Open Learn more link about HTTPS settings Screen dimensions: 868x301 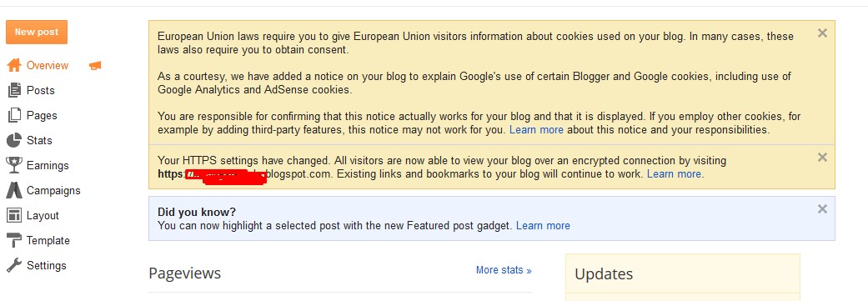[674, 173]
